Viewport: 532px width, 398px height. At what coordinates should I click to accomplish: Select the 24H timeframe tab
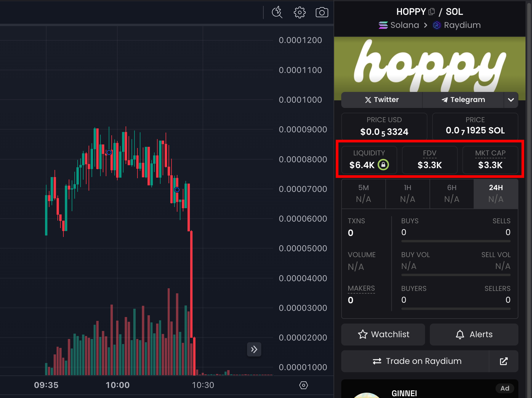tap(496, 193)
